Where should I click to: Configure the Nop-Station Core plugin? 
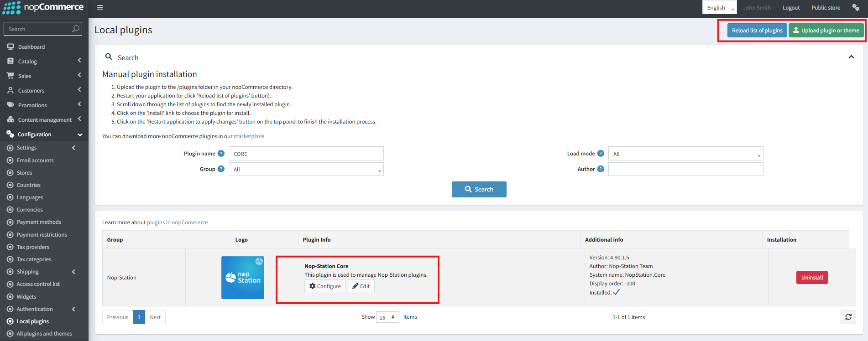[325, 286]
